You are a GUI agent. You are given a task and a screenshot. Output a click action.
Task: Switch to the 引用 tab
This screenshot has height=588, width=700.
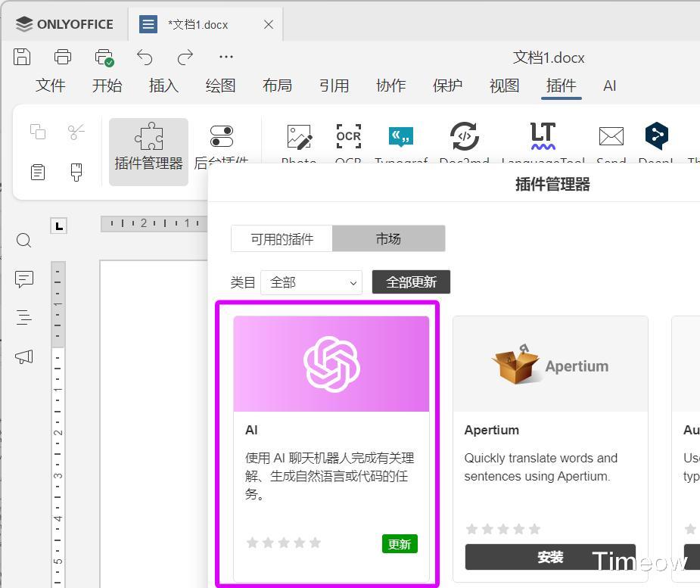[x=334, y=86]
